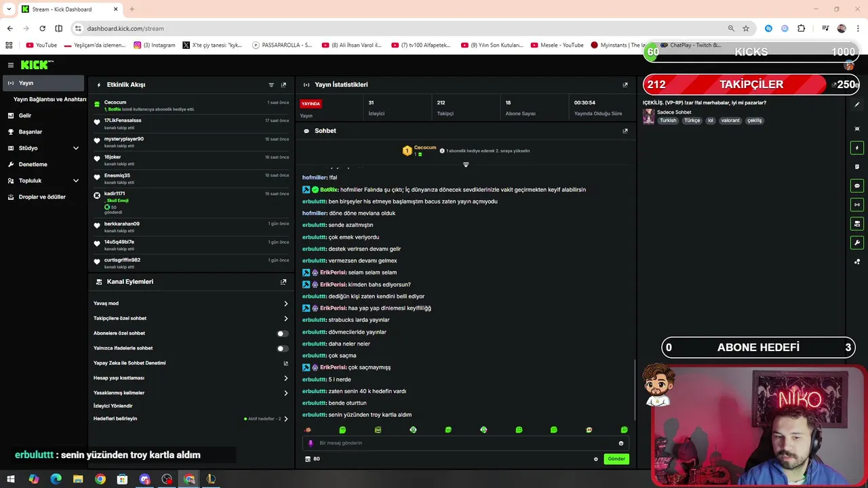The width and height of the screenshot is (868, 488).
Task: Bookmark this page with the star icon
Action: (746, 28)
